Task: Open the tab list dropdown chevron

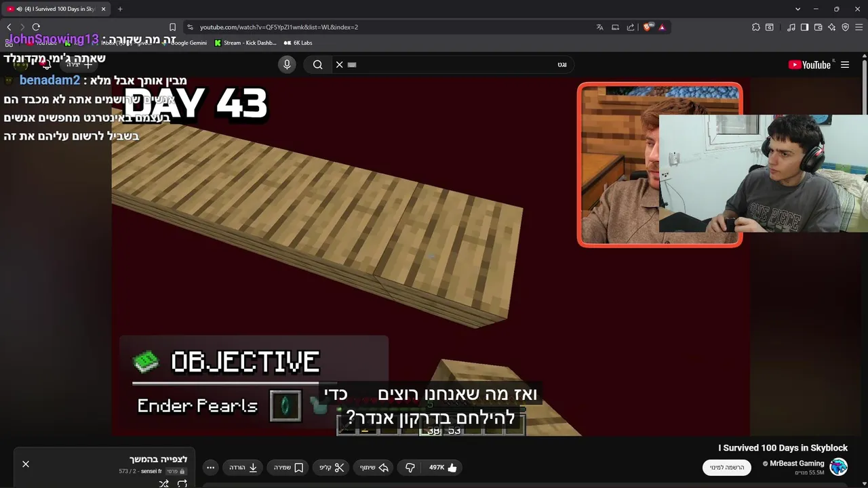Action: (x=797, y=9)
